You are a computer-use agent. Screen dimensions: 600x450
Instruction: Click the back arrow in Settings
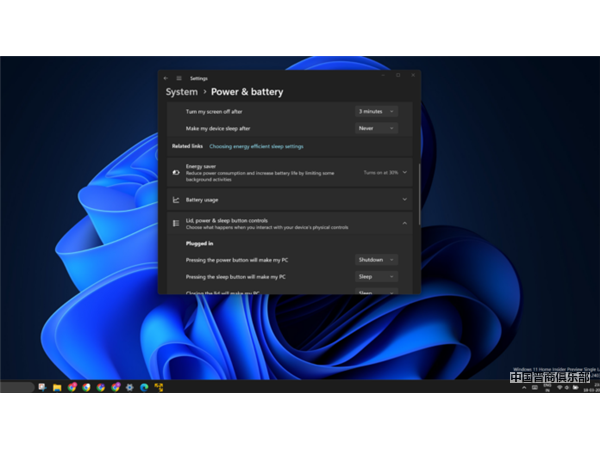coord(167,77)
